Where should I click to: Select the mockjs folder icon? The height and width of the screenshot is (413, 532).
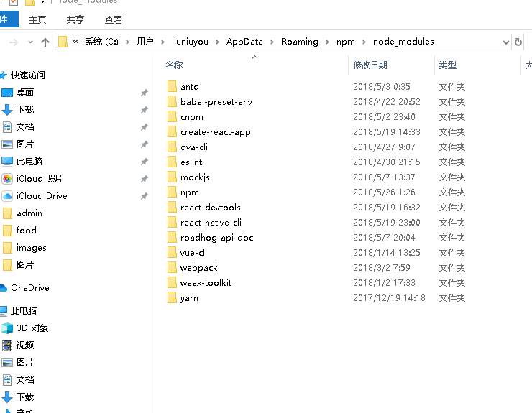[x=172, y=177]
